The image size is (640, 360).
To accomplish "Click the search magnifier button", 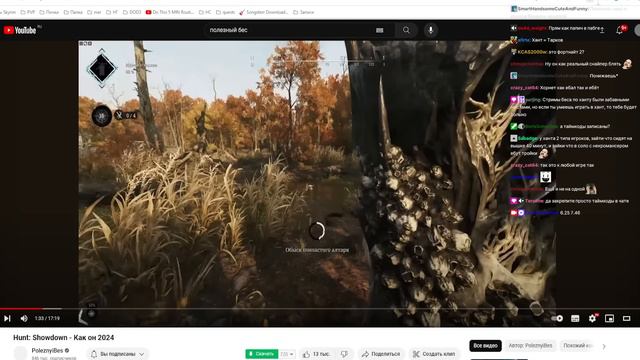I will click(406, 30).
